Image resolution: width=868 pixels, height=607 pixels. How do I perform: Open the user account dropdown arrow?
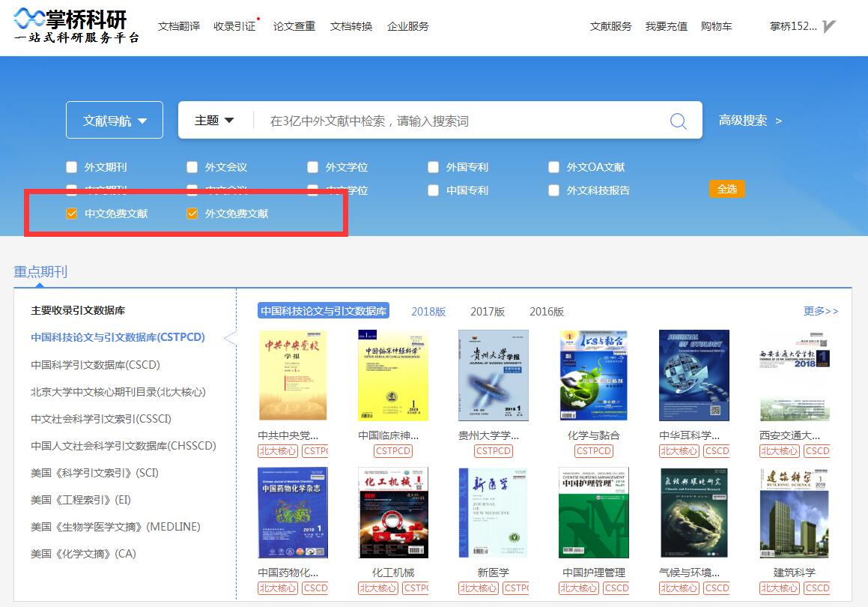(x=829, y=26)
